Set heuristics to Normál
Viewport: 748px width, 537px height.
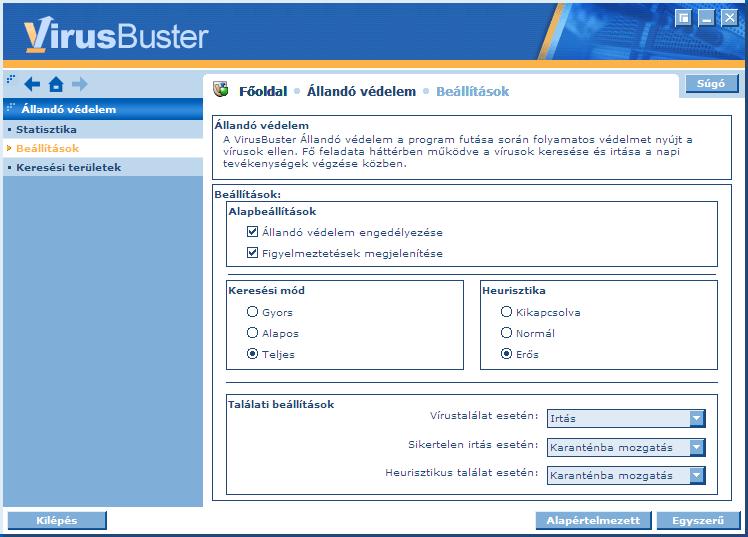click(x=506, y=333)
